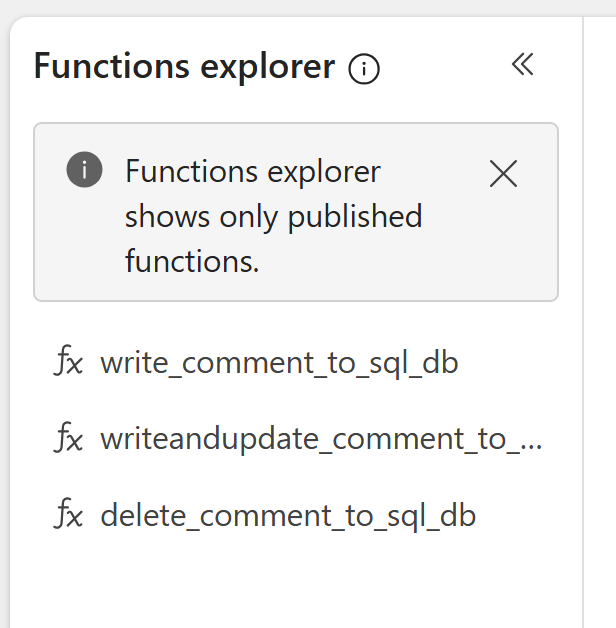Select the write_comment_to_sql_db function
This screenshot has width=616, height=628.
tap(279, 362)
